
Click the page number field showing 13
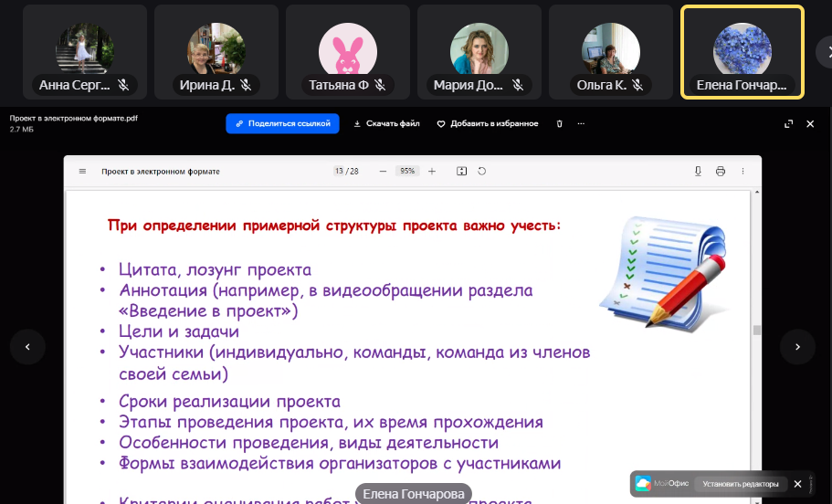(x=340, y=171)
